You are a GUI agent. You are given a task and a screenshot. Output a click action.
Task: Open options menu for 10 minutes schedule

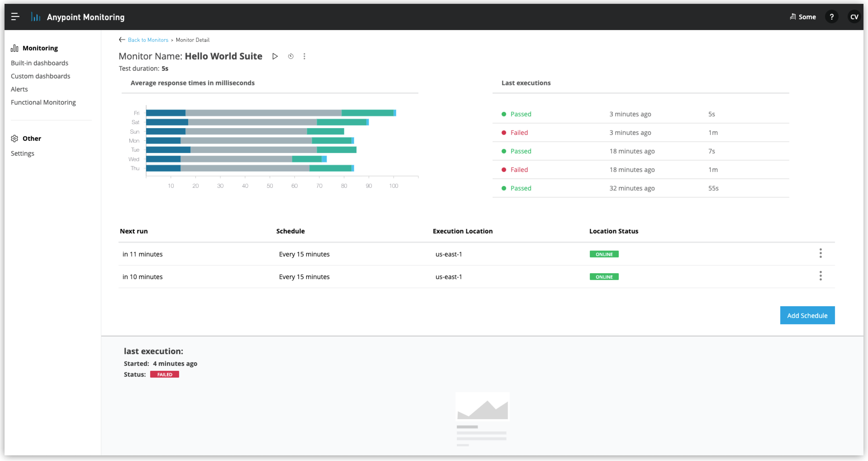[x=821, y=276]
